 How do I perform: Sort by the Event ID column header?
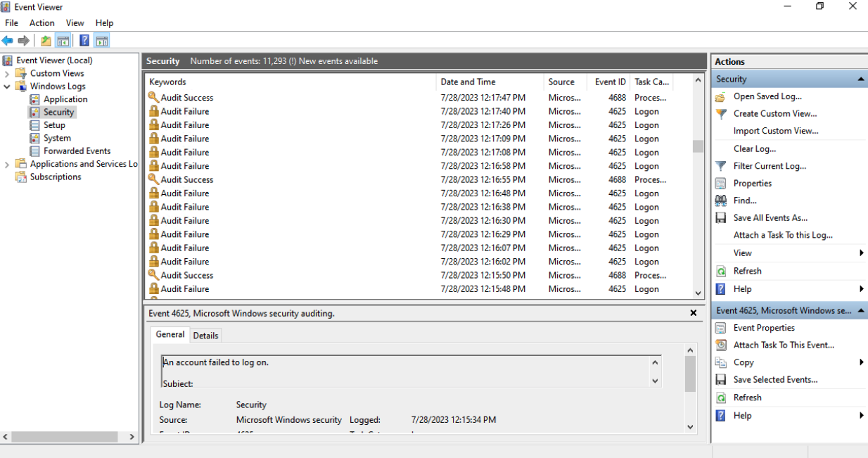[608, 82]
